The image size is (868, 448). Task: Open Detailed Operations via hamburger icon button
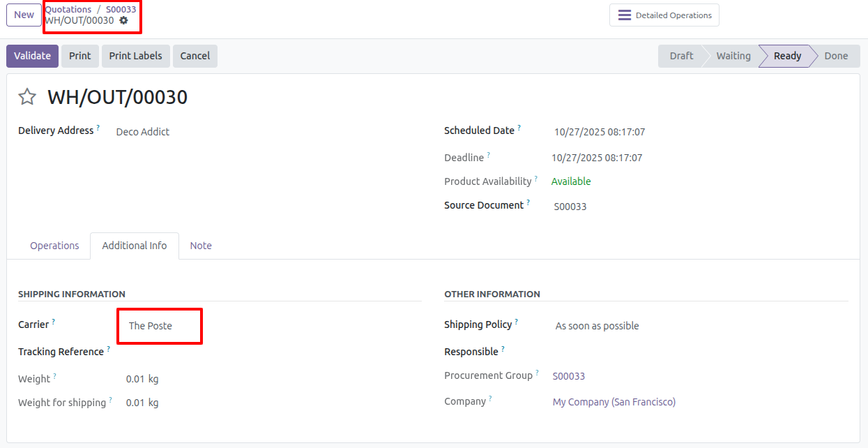click(664, 15)
